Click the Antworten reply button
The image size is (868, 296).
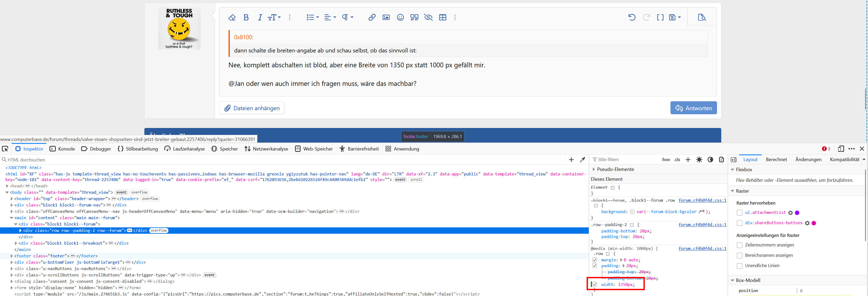pyautogui.click(x=693, y=108)
